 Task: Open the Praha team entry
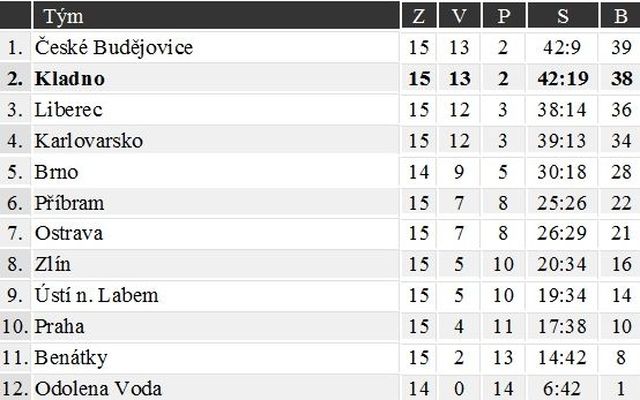[x=60, y=327]
